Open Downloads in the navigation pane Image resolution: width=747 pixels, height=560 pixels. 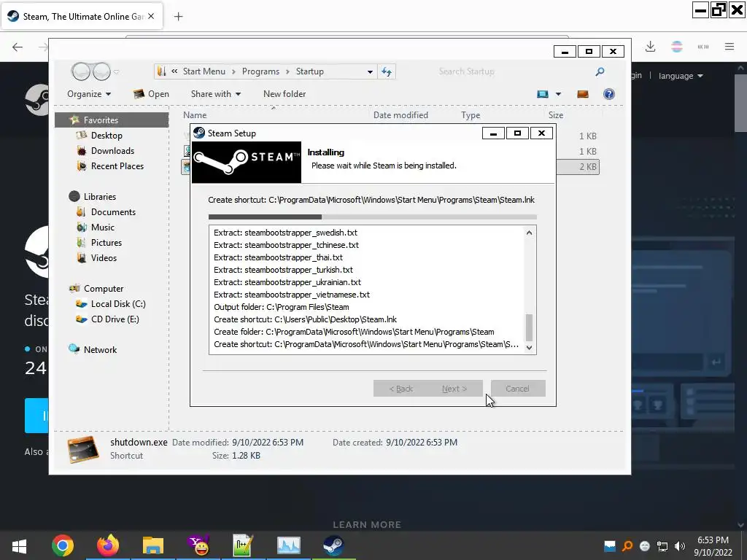[x=112, y=150]
